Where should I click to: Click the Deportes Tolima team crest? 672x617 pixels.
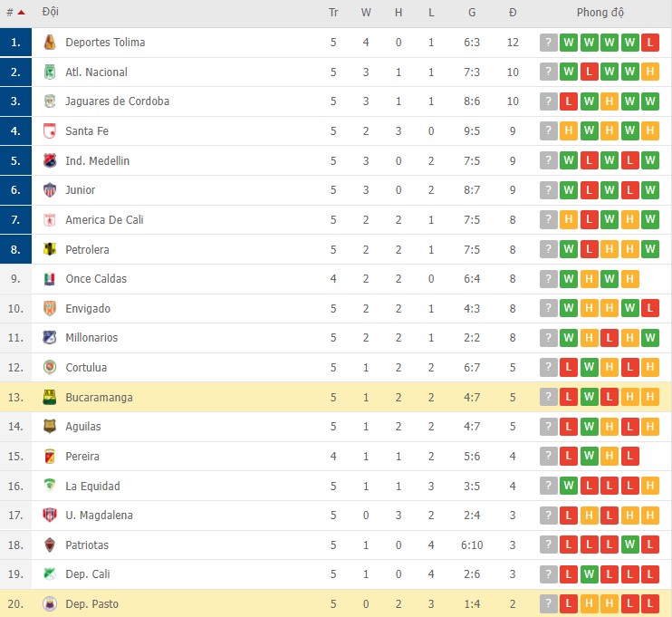point(50,43)
